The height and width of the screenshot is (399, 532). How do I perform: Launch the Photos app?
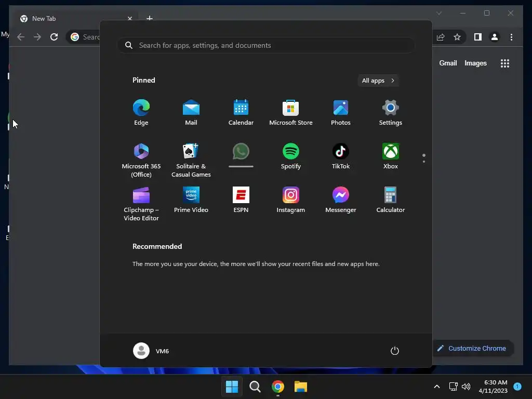point(341,113)
